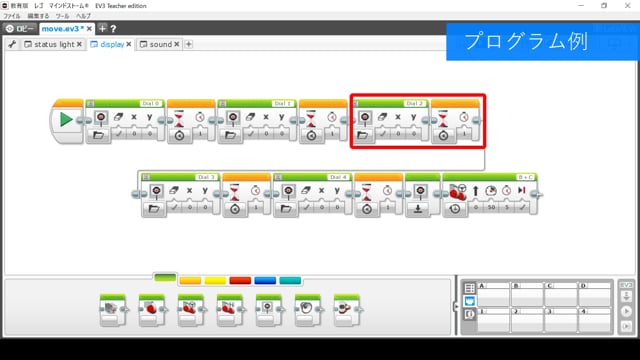The width and height of the screenshot is (640, 360).
Task: Add a new program with plus tab
Action: [x=189, y=44]
